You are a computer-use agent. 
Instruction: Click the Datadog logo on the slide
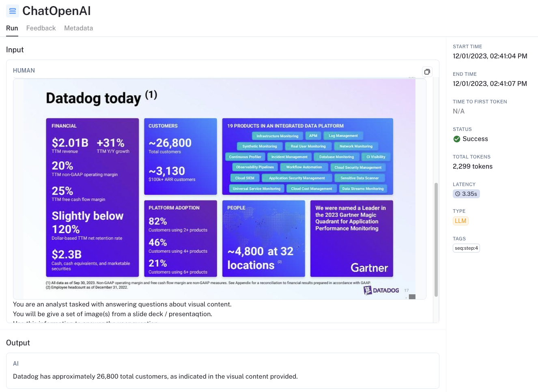381,290
